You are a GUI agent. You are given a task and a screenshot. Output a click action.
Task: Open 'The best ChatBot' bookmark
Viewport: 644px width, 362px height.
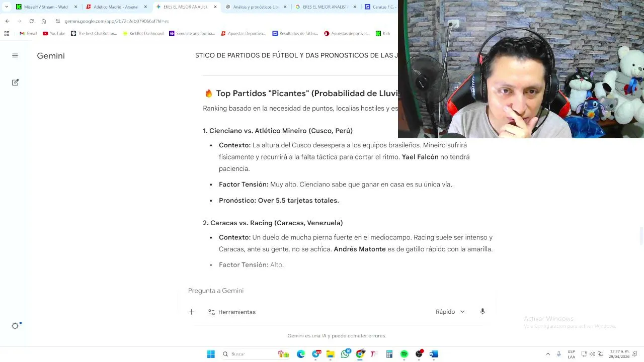tap(94, 33)
